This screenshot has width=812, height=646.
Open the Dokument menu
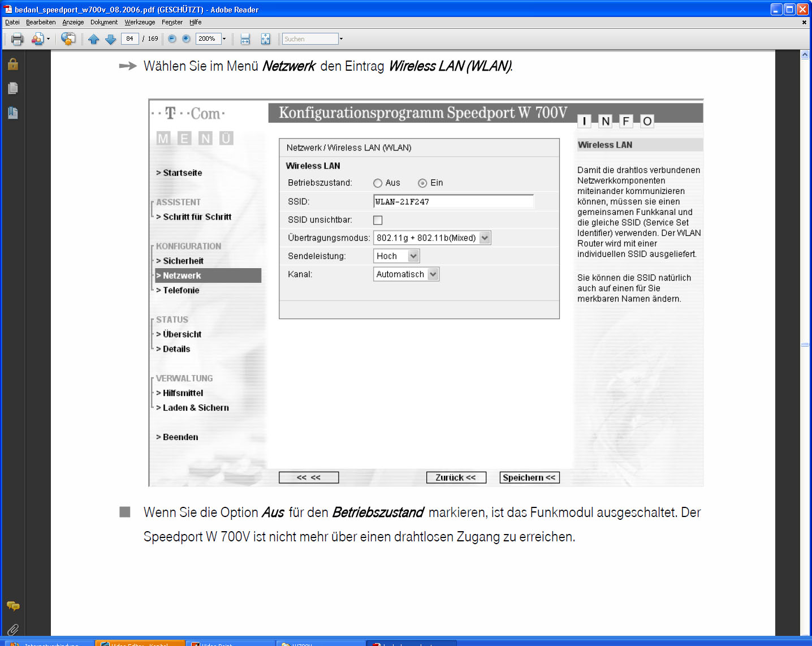coord(104,22)
